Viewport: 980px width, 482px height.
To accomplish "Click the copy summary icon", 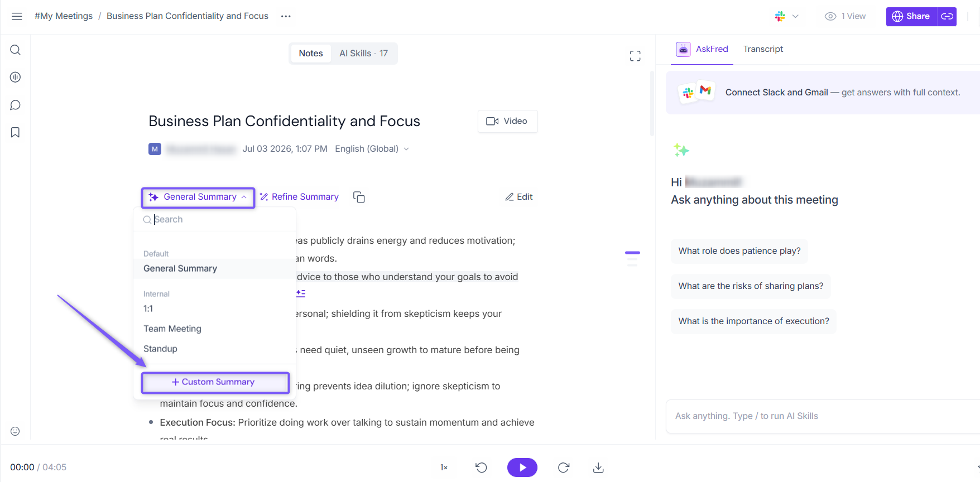I will click(359, 197).
